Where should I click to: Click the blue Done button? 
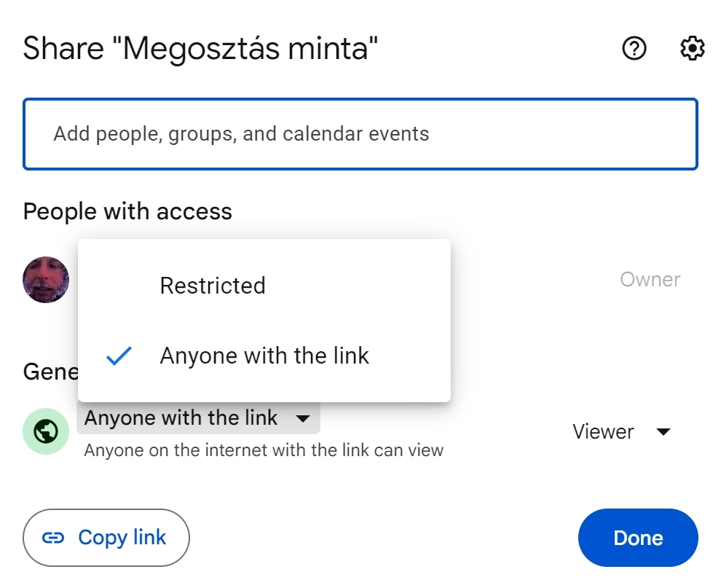[638, 538]
